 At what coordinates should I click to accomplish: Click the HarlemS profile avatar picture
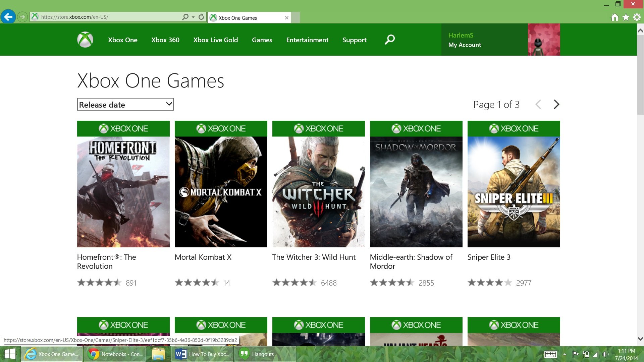coord(543,39)
